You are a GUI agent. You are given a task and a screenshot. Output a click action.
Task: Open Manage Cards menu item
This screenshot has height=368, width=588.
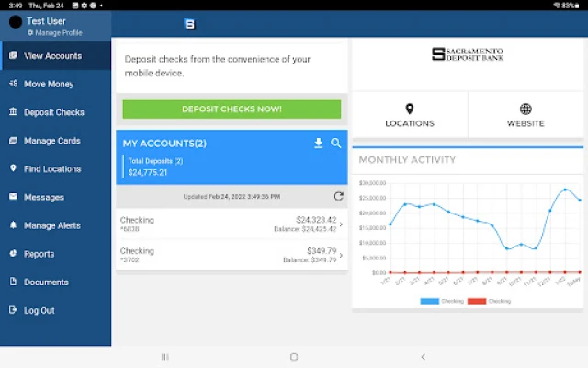click(x=51, y=141)
